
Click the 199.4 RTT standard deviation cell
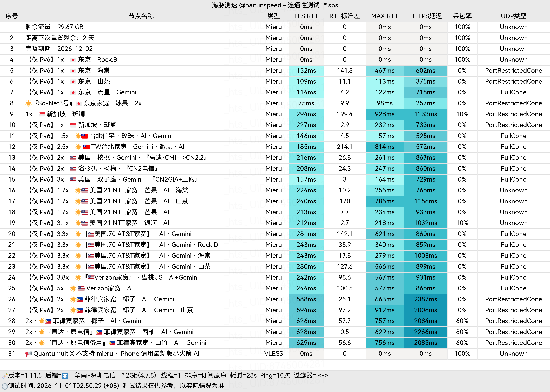click(345, 114)
